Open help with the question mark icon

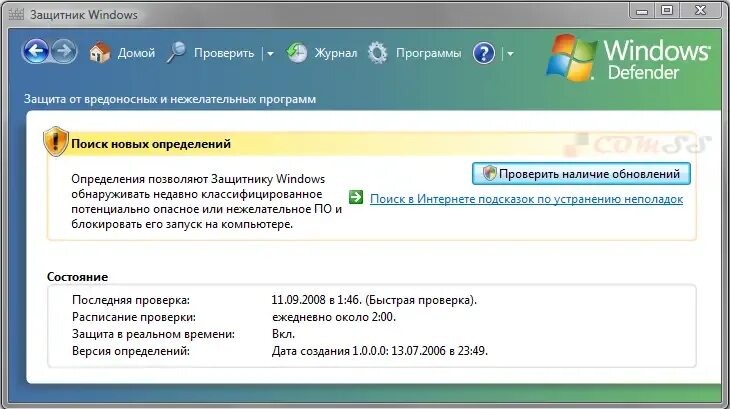484,53
